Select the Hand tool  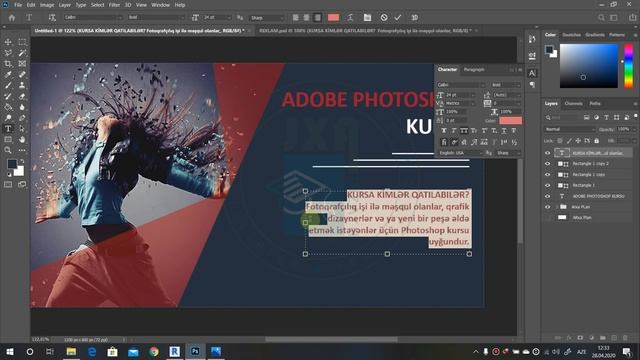[x=22, y=140]
